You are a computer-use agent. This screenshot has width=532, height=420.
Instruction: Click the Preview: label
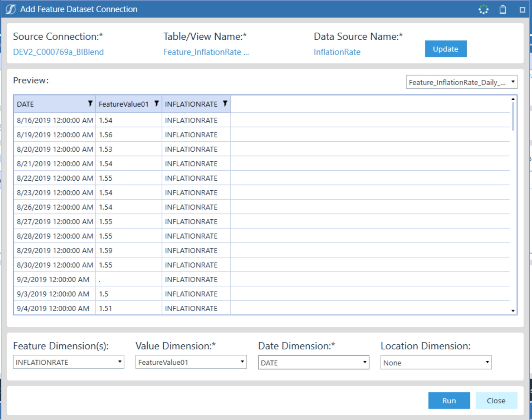click(x=31, y=81)
